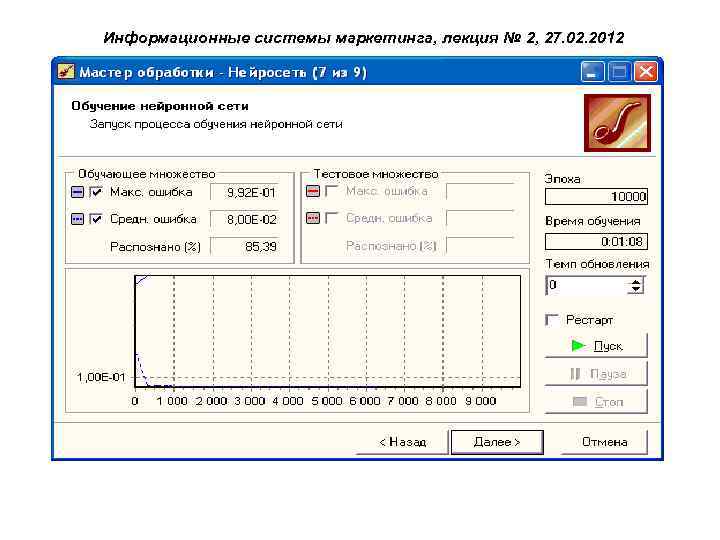Click the Стоп button
Image resolution: width=720 pixels, height=540 pixels.
pos(596,402)
